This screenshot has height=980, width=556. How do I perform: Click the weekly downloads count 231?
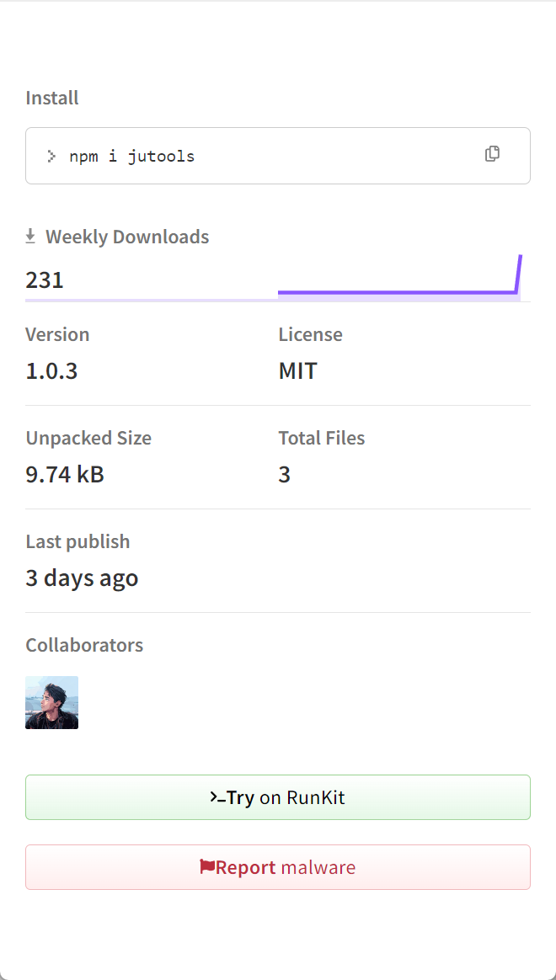[x=45, y=280]
